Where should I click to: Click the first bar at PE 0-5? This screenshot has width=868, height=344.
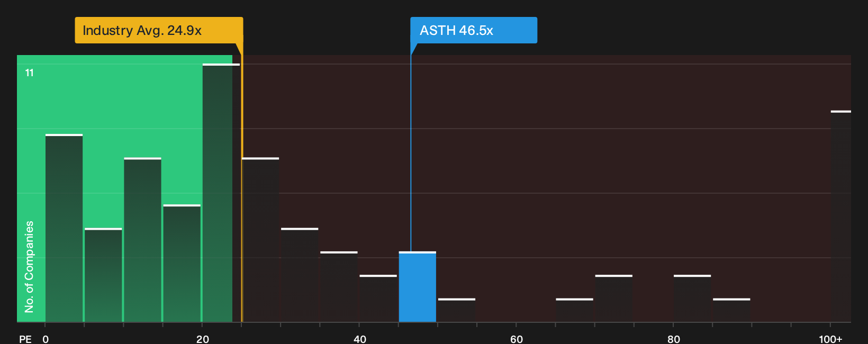click(x=64, y=228)
